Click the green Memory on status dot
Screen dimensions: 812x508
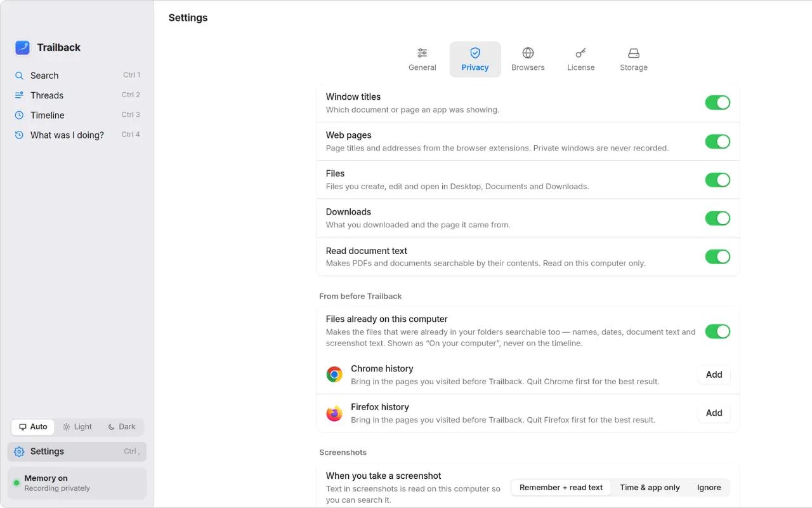(x=16, y=483)
